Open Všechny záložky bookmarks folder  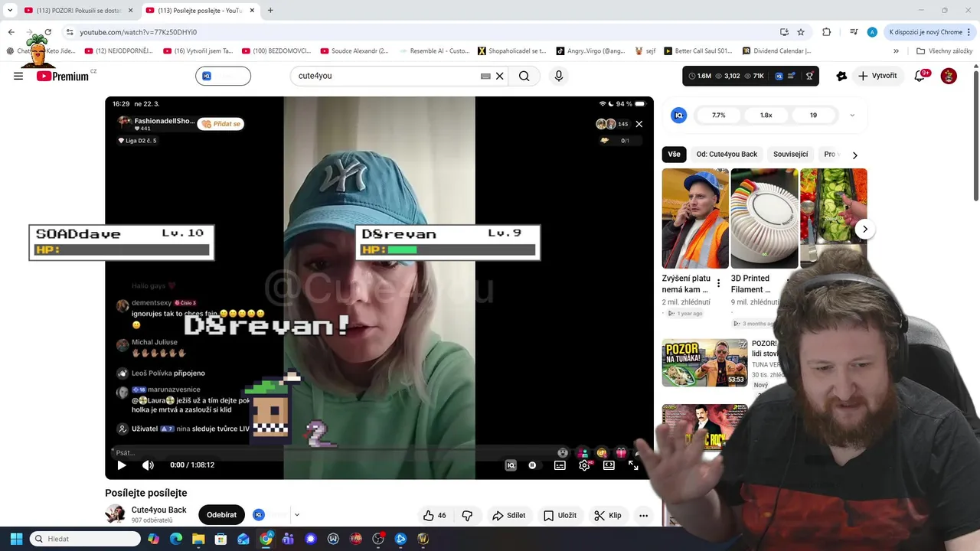(945, 51)
